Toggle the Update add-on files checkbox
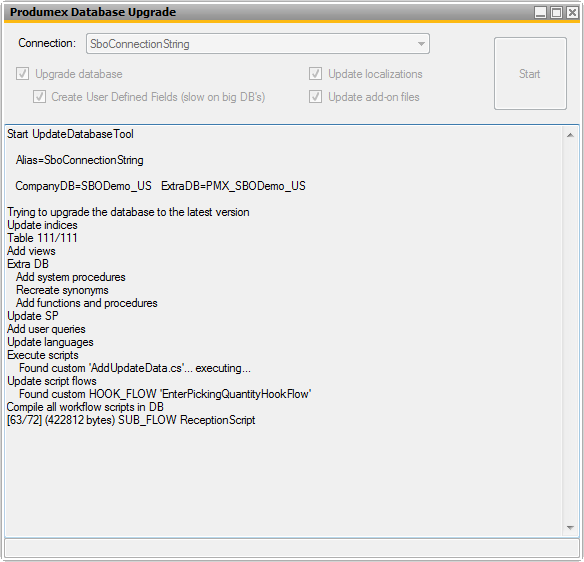 click(315, 96)
